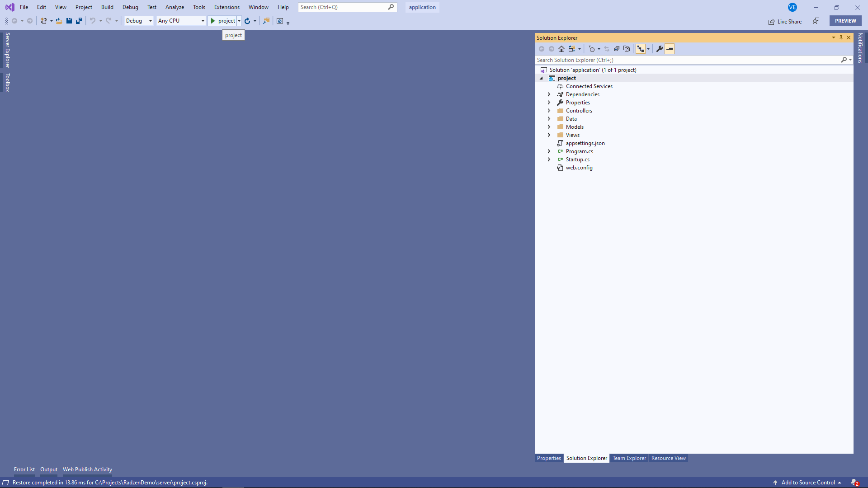Select appsettings.json in Solution Explorer

click(585, 143)
